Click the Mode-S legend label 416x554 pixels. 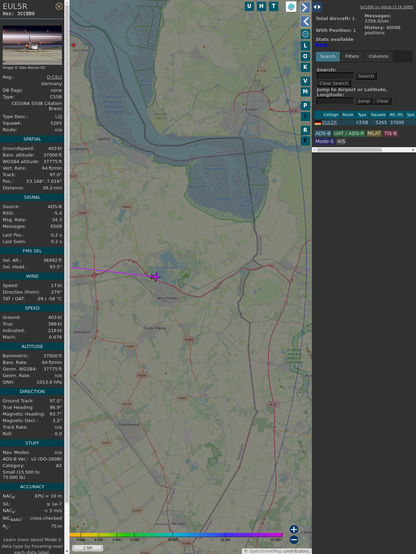point(324,141)
